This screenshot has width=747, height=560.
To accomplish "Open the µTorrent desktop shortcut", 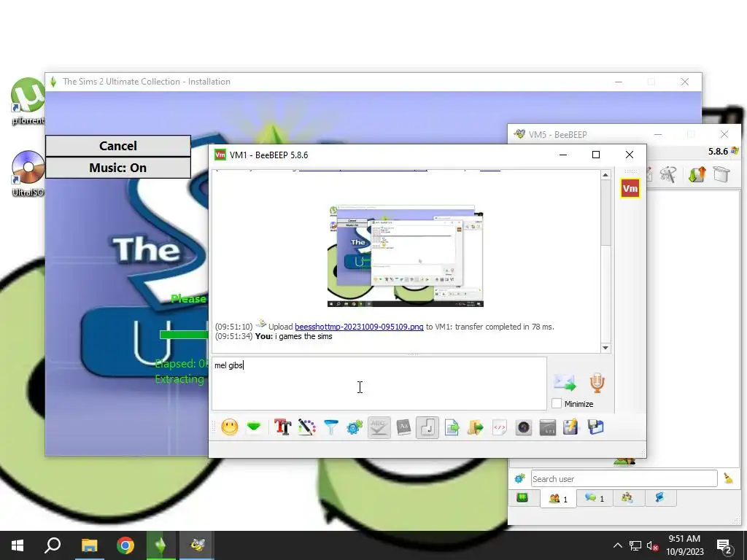I will (28, 101).
